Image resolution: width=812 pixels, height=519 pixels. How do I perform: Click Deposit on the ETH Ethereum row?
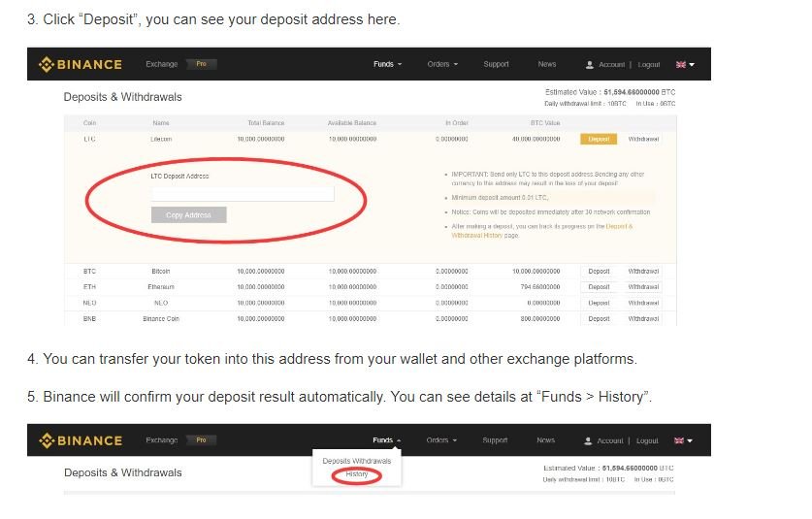click(x=599, y=287)
